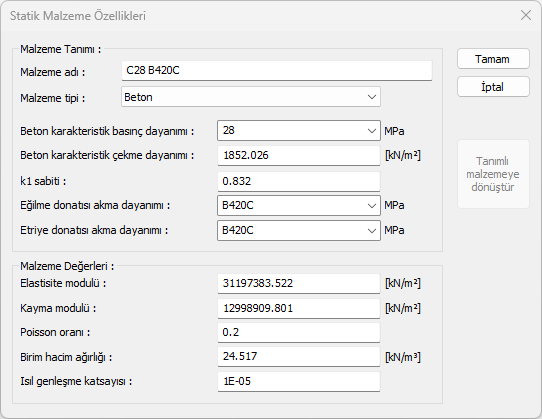Confirm the dialog with Tamam button

point(493,59)
